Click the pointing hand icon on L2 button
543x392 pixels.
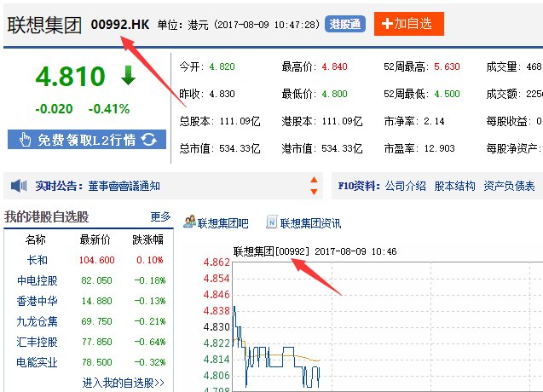click(25, 140)
